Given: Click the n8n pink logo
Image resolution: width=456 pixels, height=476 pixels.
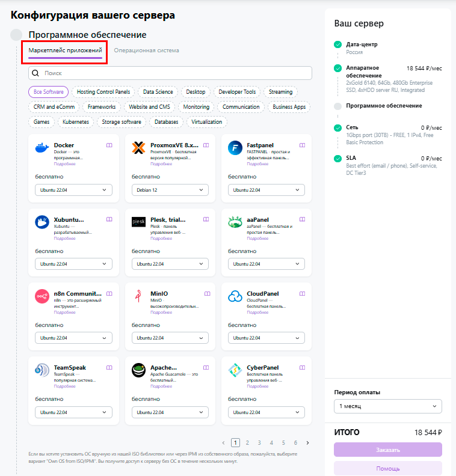Looking at the screenshot, I should [x=42, y=296].
